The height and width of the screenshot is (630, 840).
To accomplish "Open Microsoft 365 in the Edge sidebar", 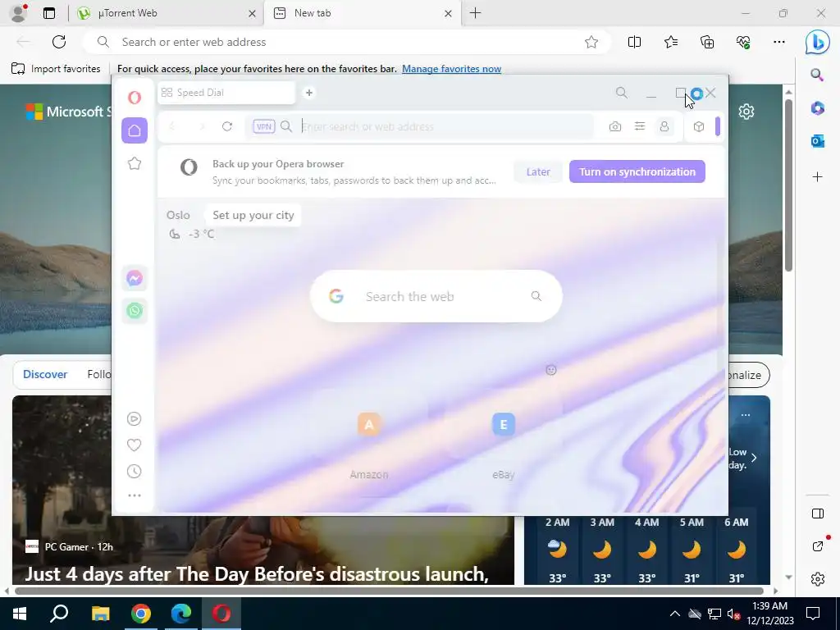I will click(817, 107).
